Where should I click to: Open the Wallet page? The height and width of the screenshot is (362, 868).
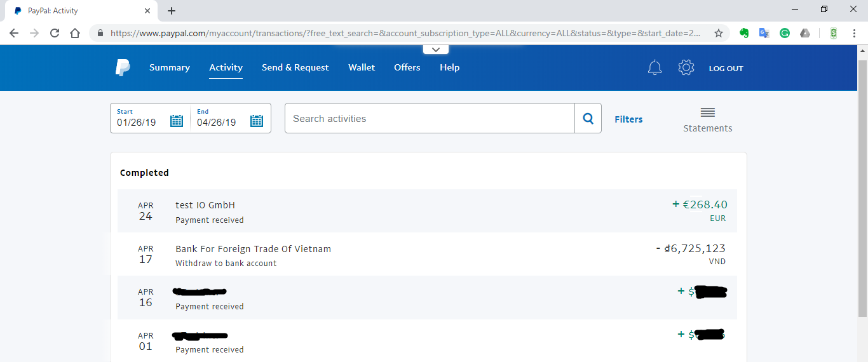click(x=362, y=67)
